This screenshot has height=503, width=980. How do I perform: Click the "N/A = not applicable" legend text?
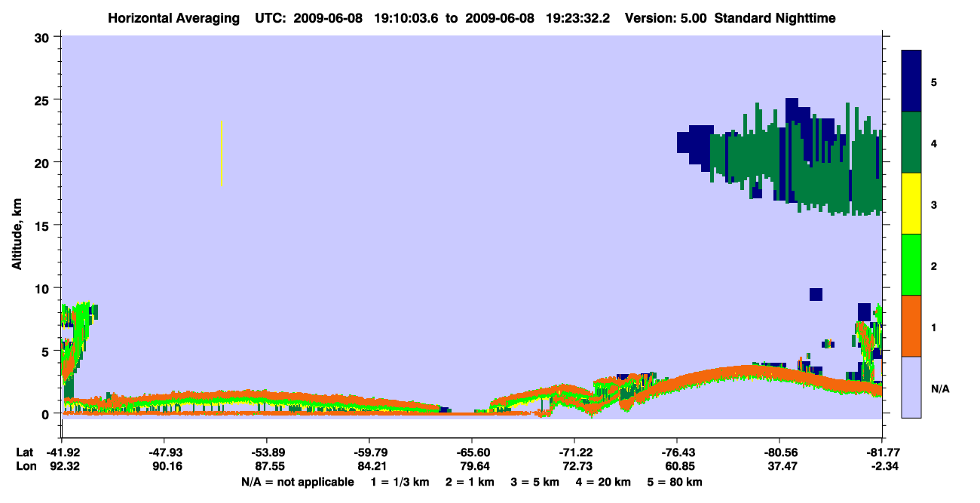pyautogui.click(x=298, y=482)
